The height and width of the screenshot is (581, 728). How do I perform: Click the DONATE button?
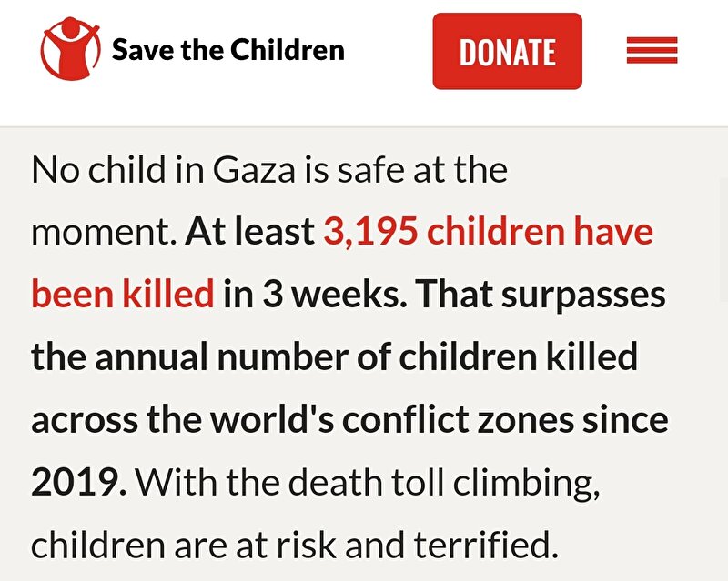coord(507,51)
